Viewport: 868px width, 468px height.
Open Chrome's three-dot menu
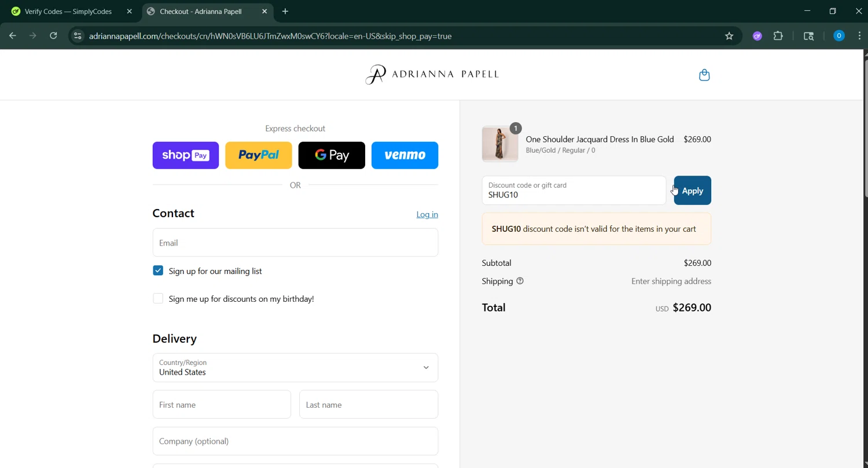coord(859,36)
